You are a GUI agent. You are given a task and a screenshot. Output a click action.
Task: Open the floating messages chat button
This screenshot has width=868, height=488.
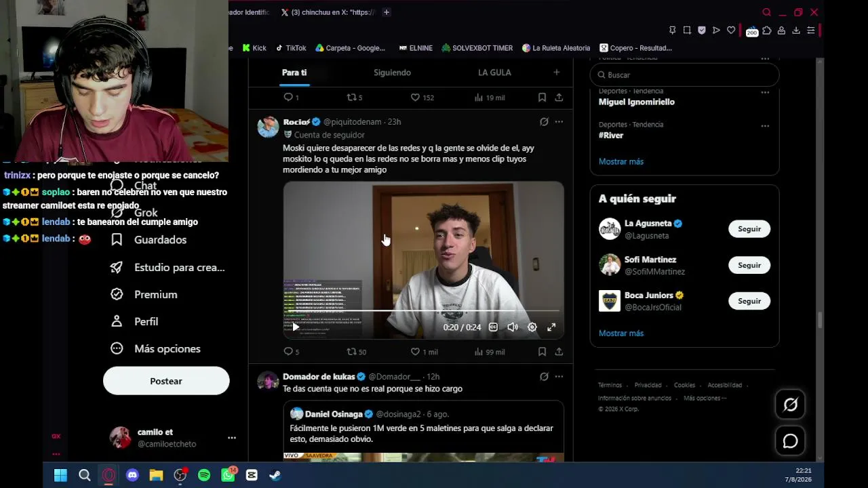791,441
